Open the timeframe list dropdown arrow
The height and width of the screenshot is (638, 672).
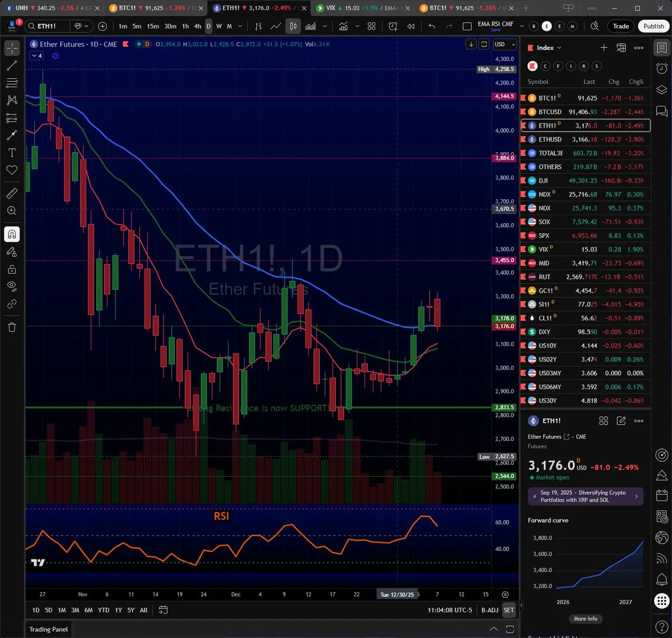pos(240,26)
